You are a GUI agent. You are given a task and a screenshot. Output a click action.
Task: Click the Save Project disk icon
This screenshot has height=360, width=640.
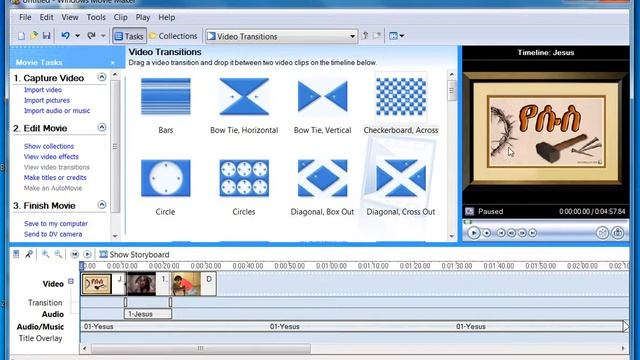47,36
